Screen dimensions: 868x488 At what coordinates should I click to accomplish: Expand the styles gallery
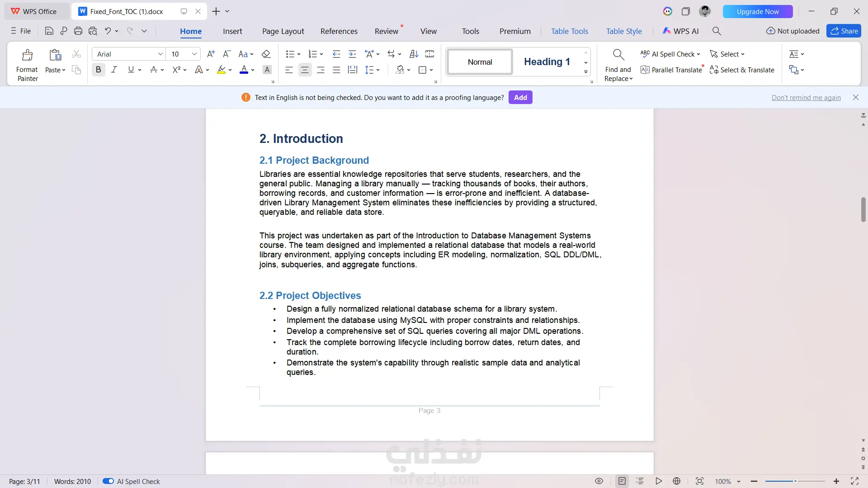[x=586, y=72]
